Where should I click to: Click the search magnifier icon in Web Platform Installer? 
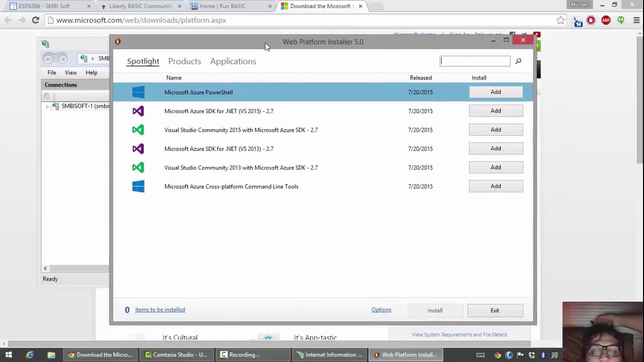[x=518, y=61]
